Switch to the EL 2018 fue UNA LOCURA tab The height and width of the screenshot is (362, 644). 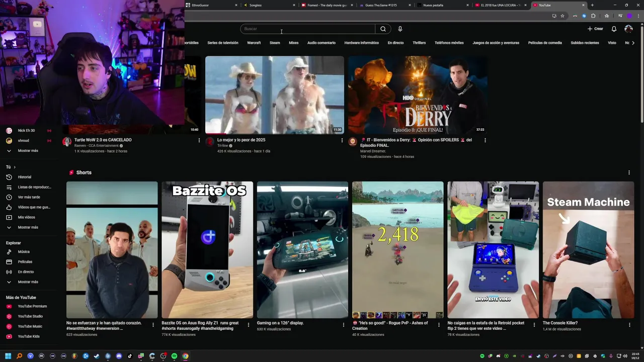point(501,5)
